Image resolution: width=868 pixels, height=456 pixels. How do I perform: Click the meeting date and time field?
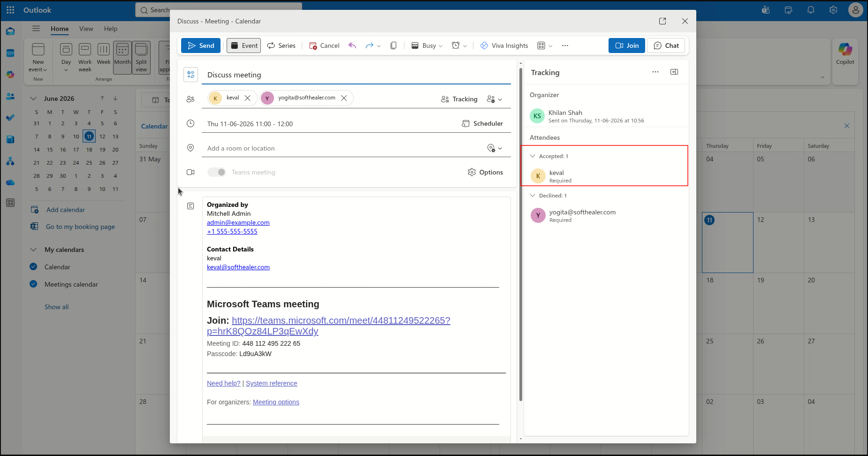click(328, 124)
